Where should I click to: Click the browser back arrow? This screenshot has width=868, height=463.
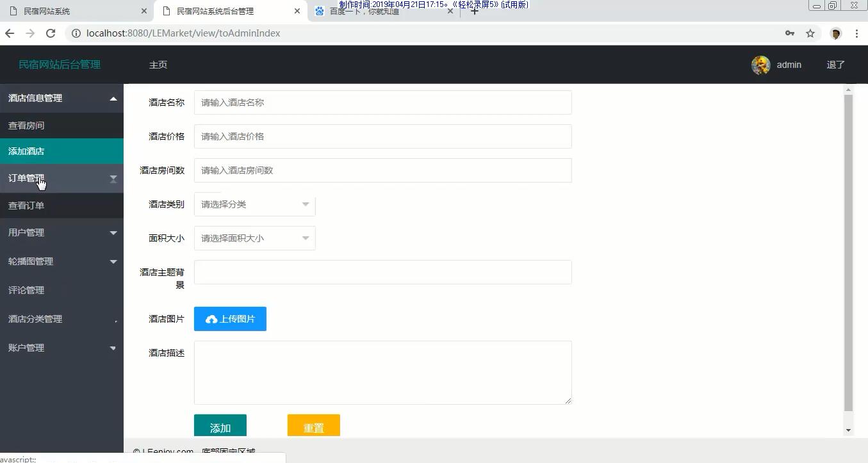tap(10, 33)
